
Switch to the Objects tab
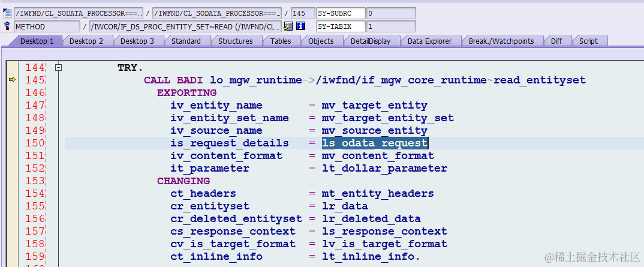[321, 41]
